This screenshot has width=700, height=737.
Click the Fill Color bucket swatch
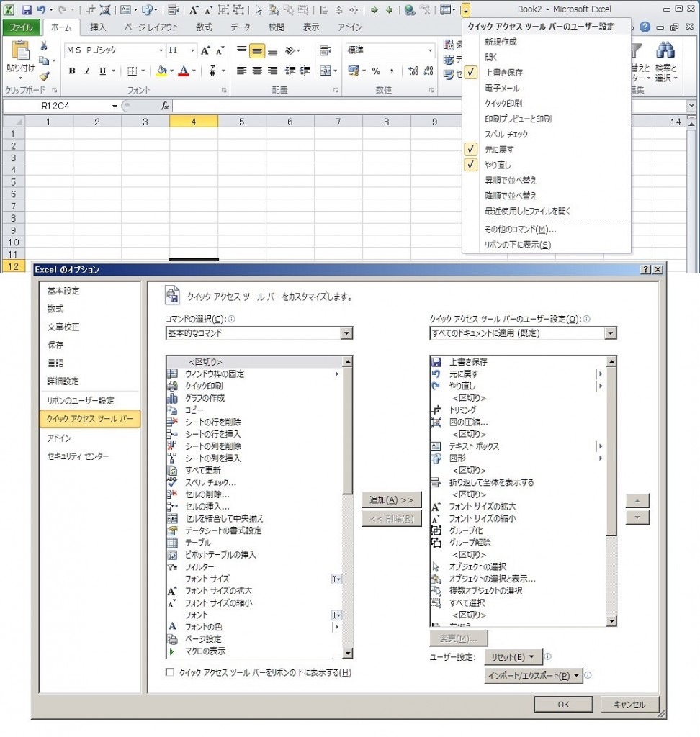(x=162, y=71)
